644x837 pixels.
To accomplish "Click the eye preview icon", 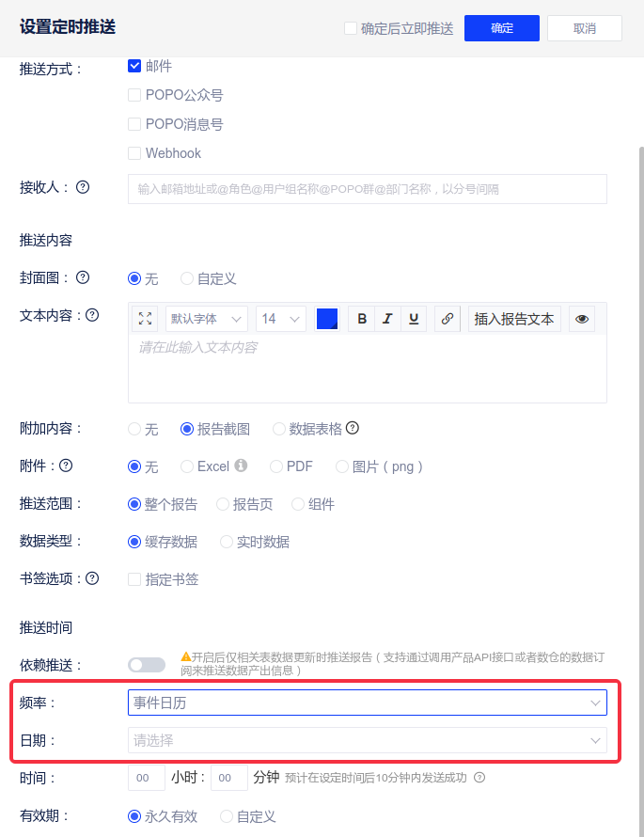I will (x=583, y=319).
